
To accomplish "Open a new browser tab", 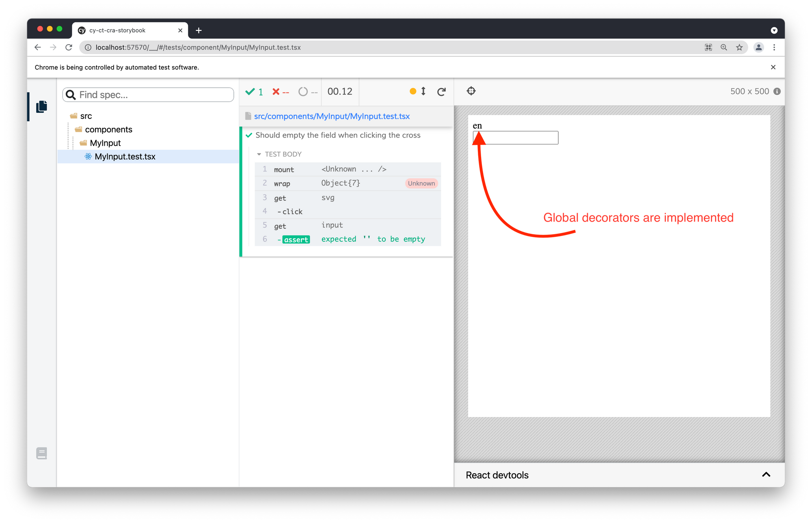I will pyautogui.click(x=199, y=30).
